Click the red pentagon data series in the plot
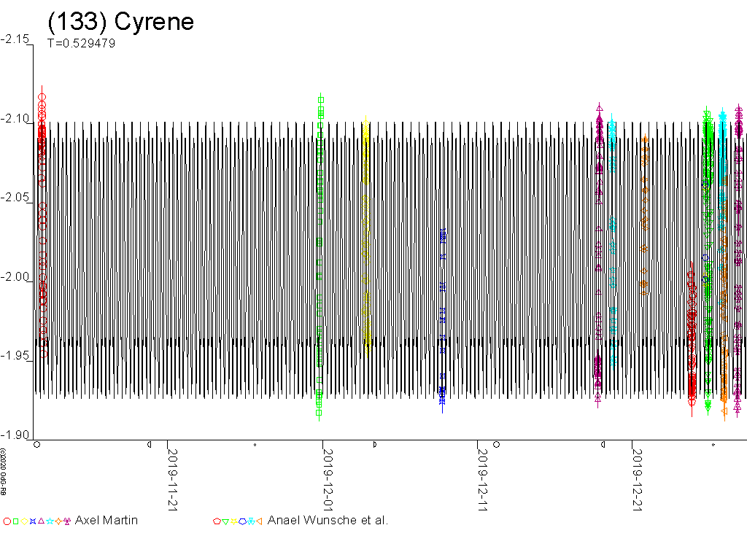The image size is (747, 560). (692, 338)
